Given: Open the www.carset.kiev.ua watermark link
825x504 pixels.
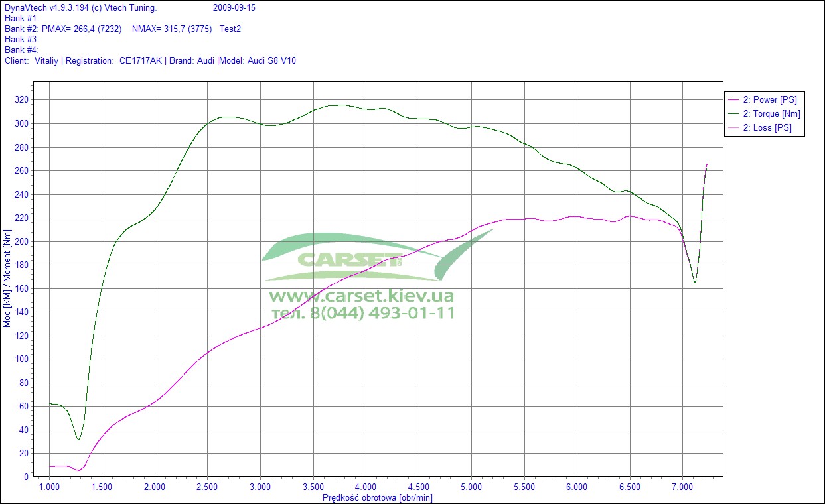Looking at the screenshot, I should pyautogui.click(x=361, y=296).
